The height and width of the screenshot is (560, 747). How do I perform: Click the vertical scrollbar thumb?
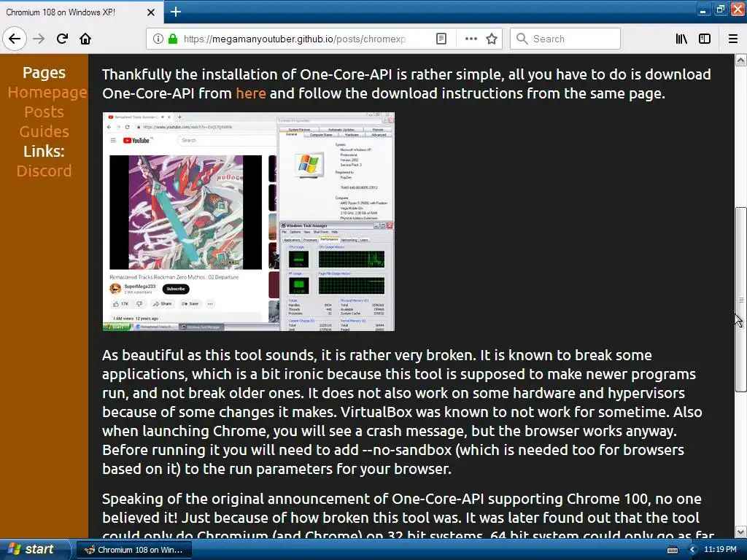(x=740, y=300)
